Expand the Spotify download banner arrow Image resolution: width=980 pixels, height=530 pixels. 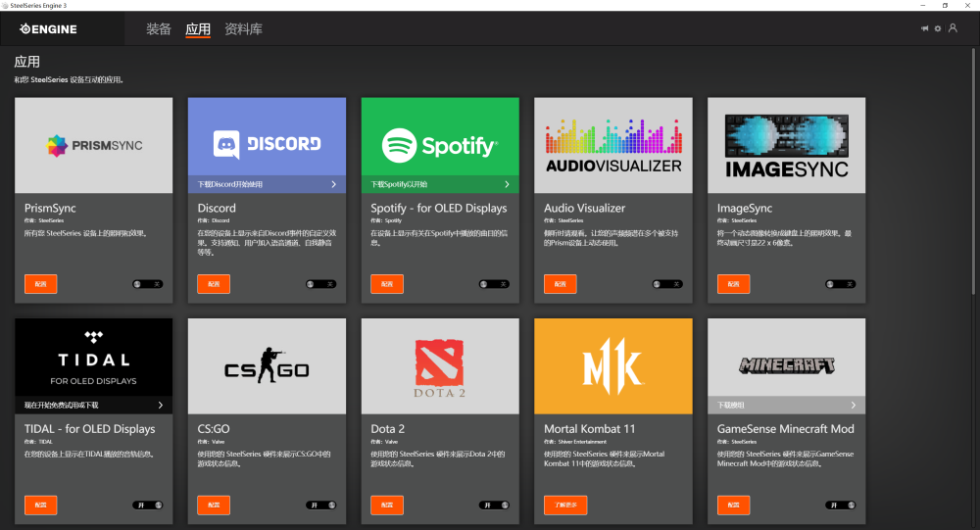point(507,184)
